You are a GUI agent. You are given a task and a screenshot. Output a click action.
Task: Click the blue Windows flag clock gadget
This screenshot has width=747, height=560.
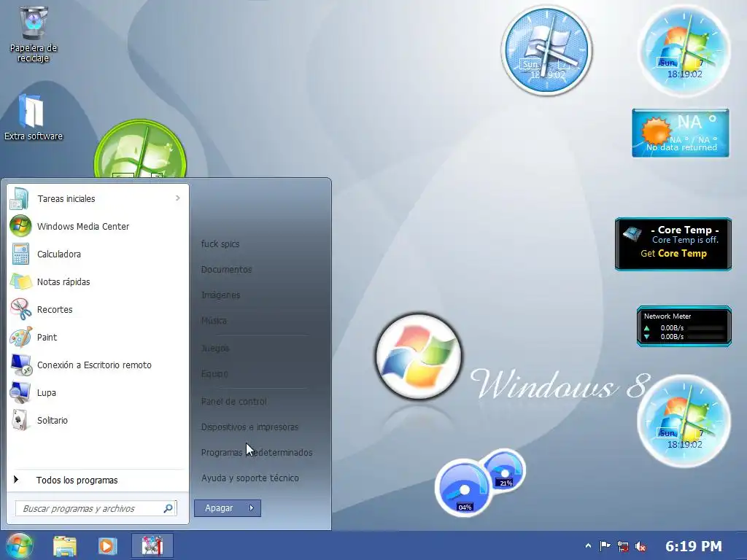[546, 50]
